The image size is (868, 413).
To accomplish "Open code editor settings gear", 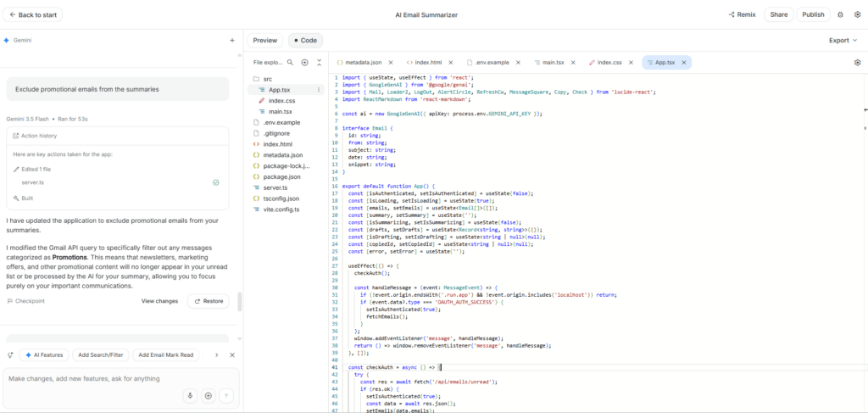I will (858, 63).
